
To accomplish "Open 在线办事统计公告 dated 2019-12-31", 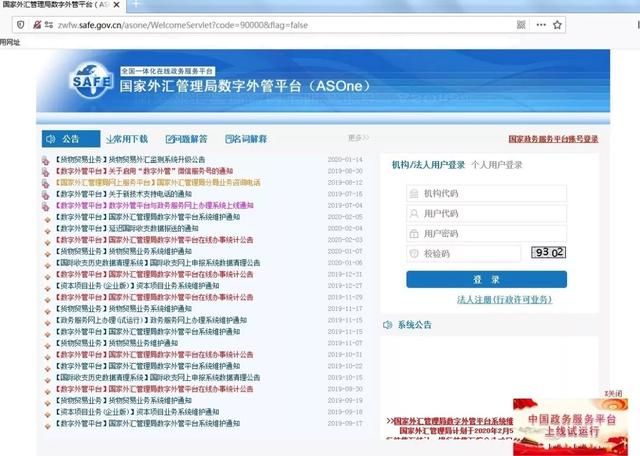I will pyautogui.click(x=154, y=274).
